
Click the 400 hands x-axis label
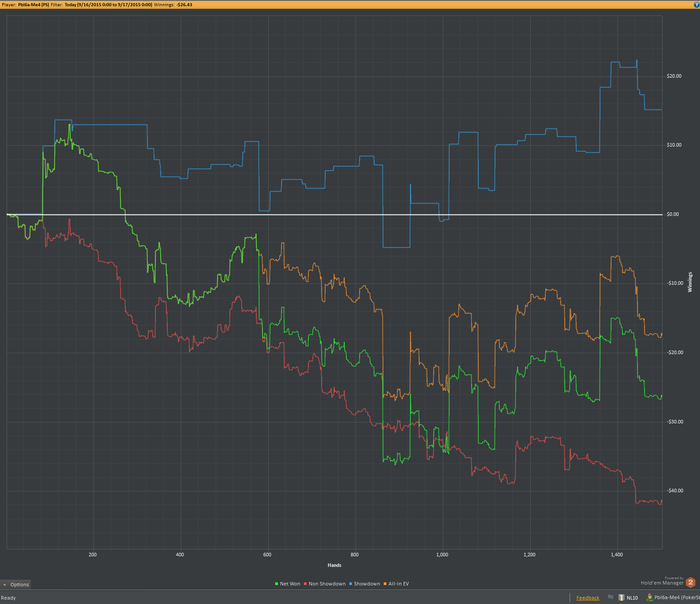pyautogui.click(x=180, y=555)
